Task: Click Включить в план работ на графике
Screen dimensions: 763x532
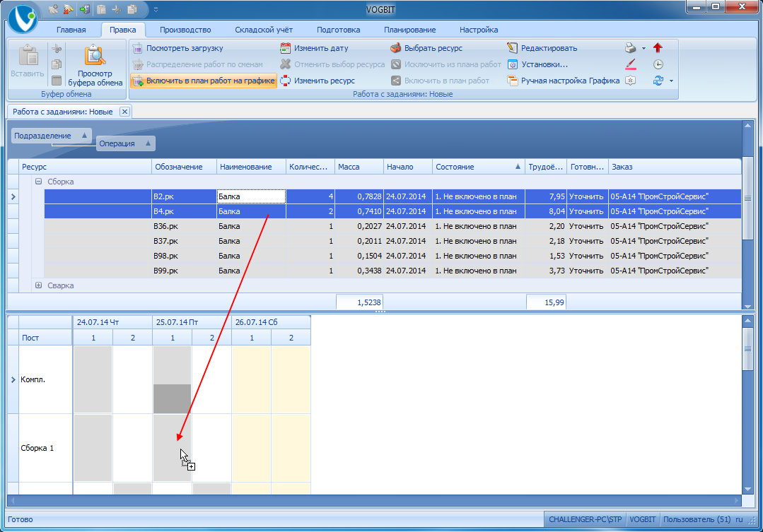Action: [204, 81]
